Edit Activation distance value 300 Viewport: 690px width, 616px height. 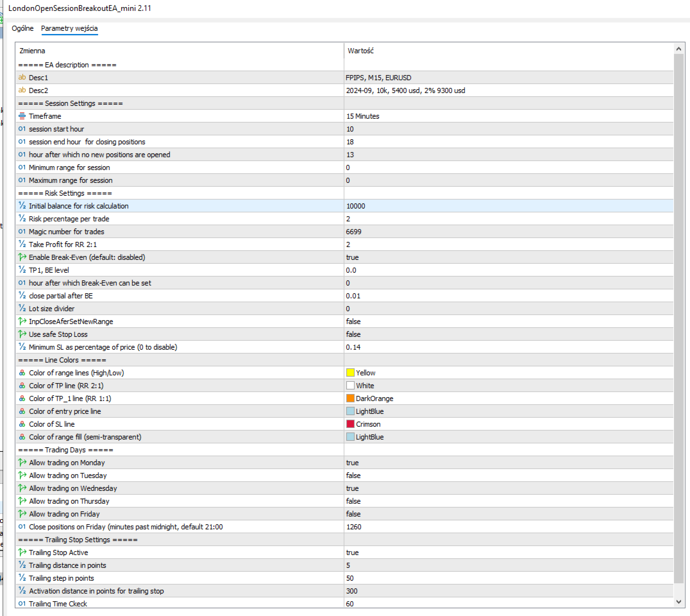click(351, 591)
